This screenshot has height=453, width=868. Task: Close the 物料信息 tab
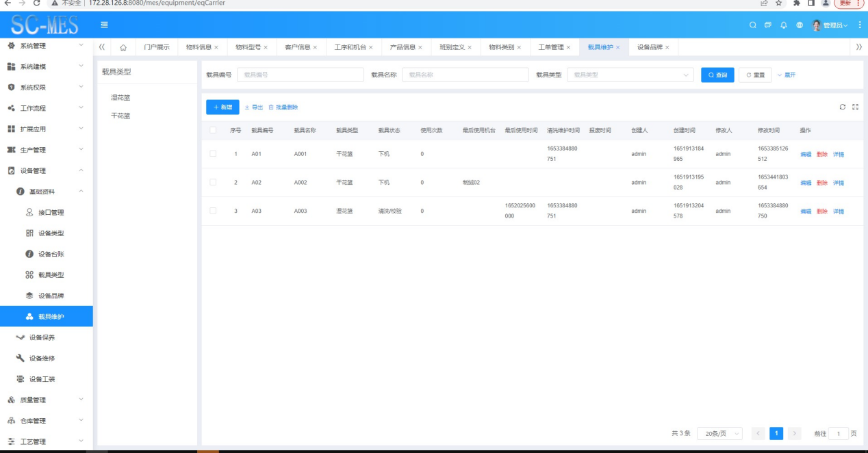tap(216, 47)
